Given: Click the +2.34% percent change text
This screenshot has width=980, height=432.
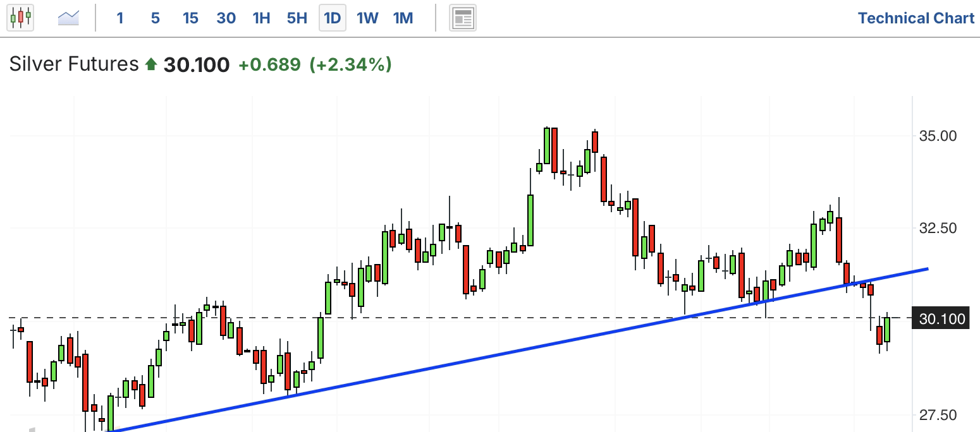Looking at the screenshot, I should [350, 64].
